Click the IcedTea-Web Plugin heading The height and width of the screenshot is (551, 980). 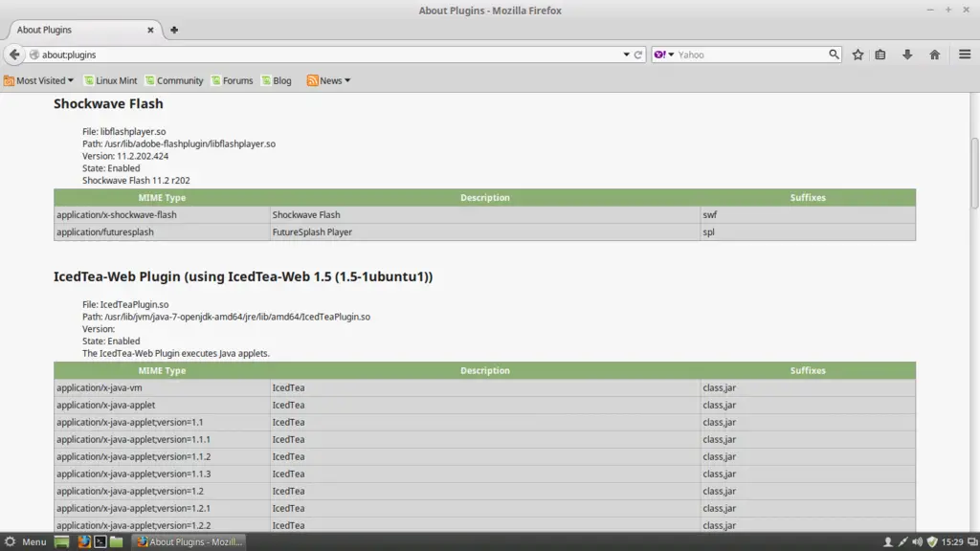click(243, 276)
